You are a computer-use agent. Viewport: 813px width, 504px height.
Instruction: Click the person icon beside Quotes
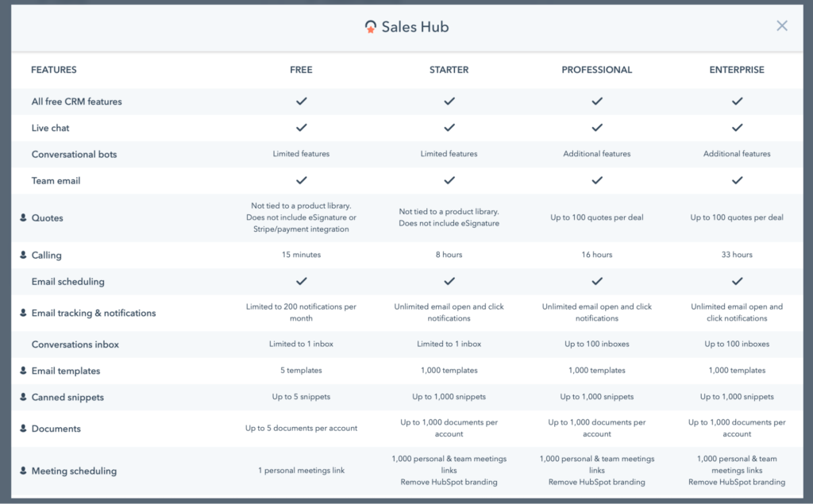pos(23,217)
